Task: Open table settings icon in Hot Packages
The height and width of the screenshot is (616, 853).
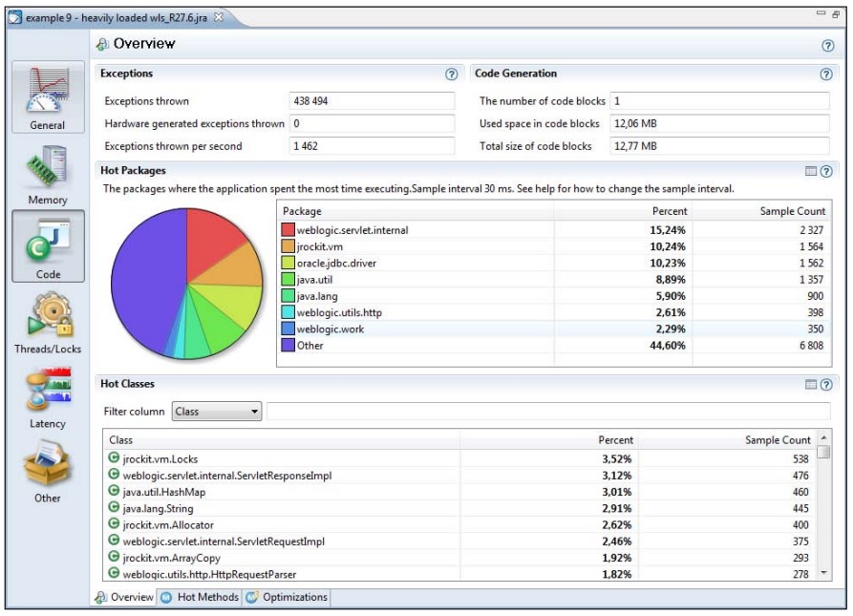Action: pos(811,171)
